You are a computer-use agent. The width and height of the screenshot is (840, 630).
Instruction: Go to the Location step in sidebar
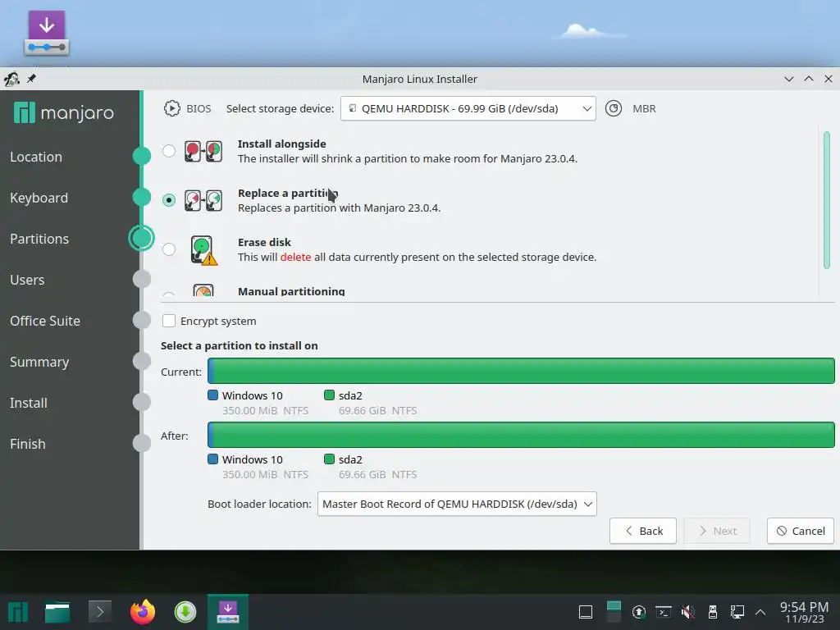[36, 157]
